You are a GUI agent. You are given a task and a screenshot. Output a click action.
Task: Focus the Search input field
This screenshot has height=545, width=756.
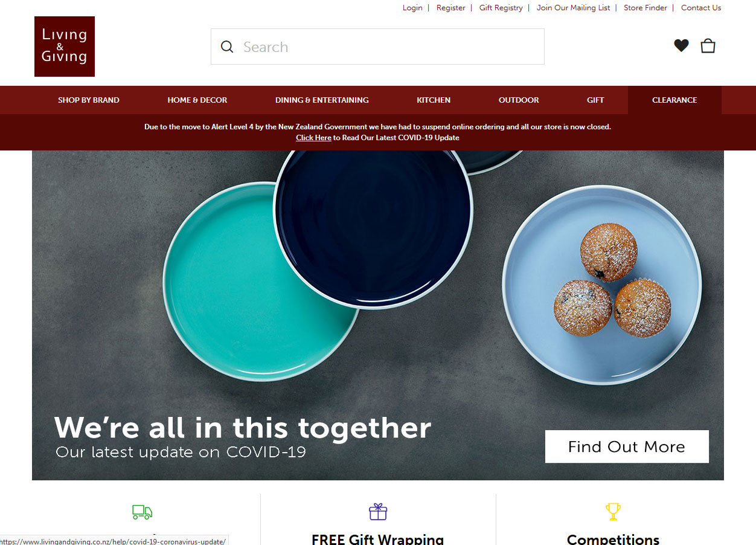[x=377, y=47]
